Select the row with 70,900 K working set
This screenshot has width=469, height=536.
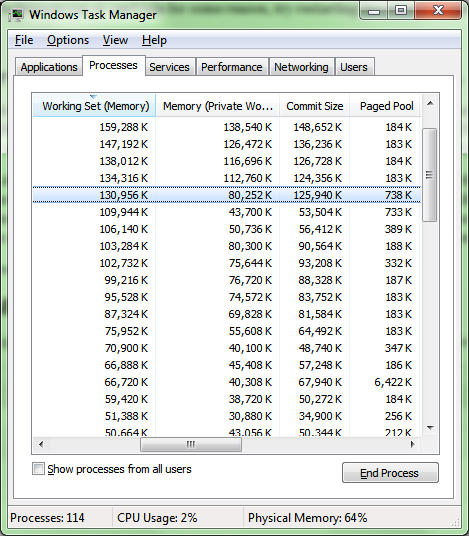[227, 348]
